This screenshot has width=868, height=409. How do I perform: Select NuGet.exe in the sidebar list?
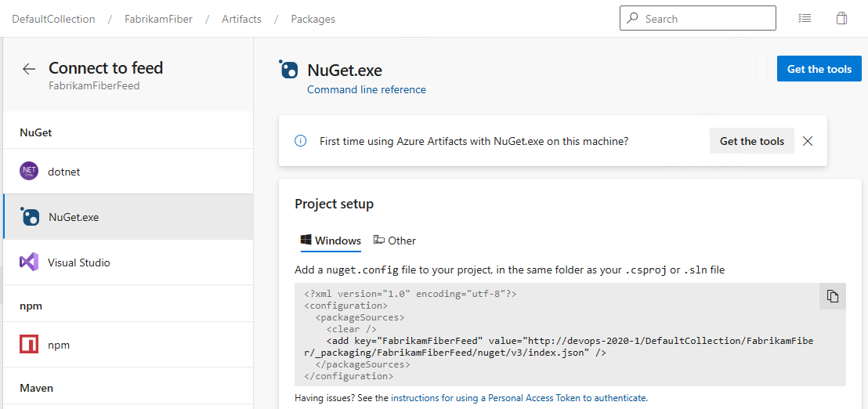(x=74, y=217)
